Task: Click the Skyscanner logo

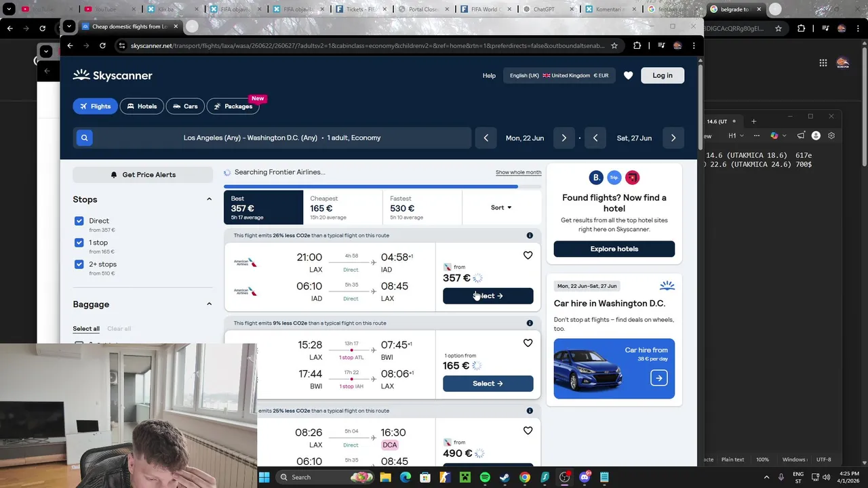Action: 113,75
